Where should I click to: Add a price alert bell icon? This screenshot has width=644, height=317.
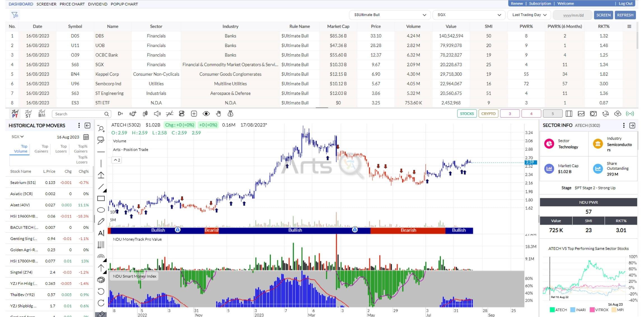133,114
